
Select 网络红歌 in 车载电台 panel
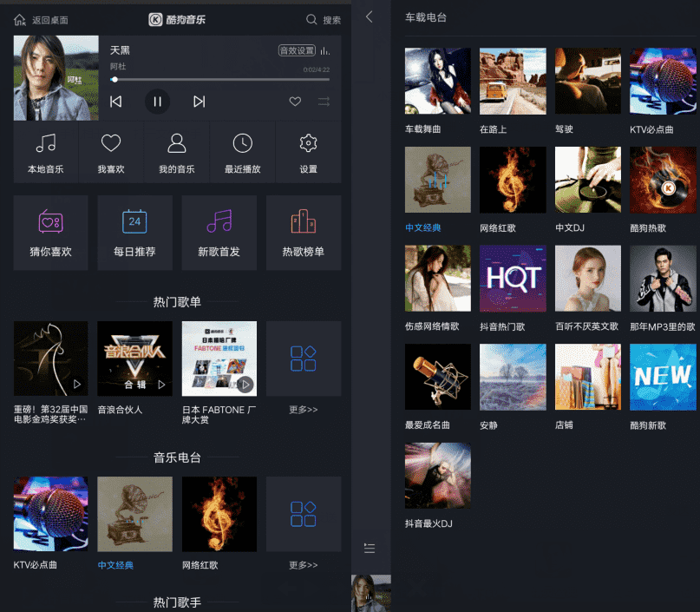(513, 180)
